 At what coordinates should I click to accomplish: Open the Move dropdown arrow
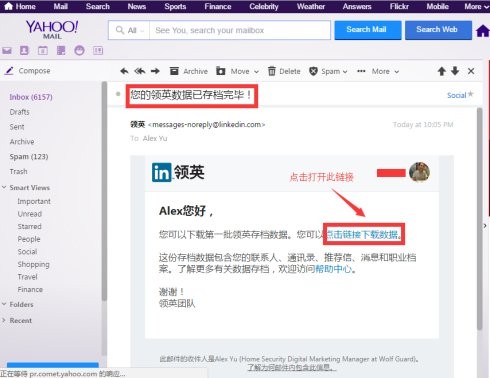point(256,72)
